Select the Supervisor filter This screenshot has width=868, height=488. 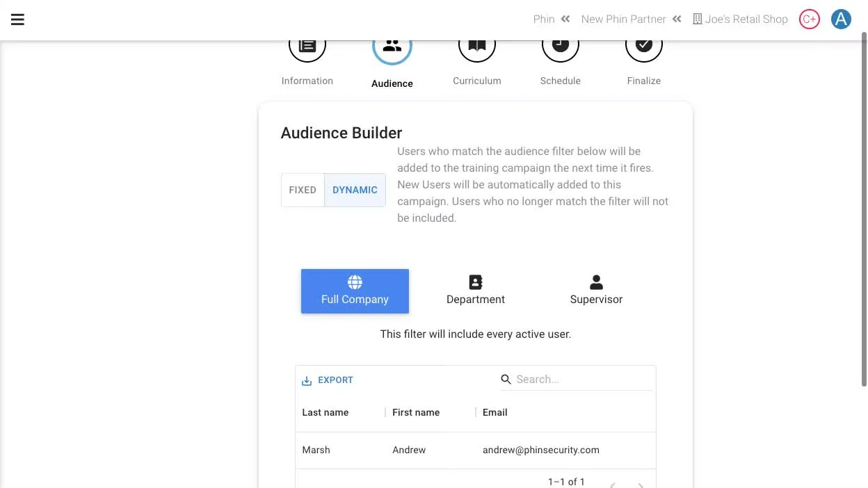tap(596, 291)
